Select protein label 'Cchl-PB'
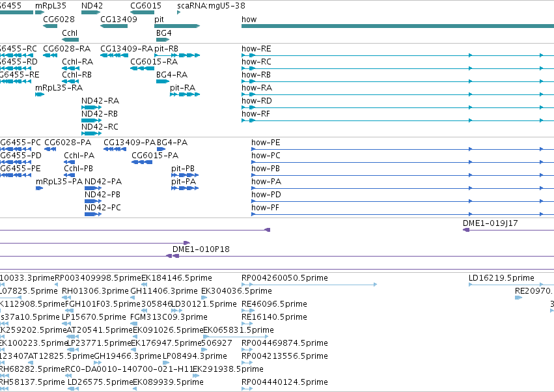Viewport: 554px width, 392px height. pyautogui.click(x=78, y=169)
